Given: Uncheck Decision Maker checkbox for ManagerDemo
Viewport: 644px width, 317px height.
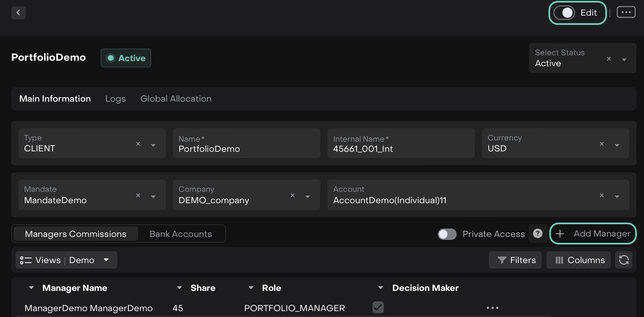Looking at the screenshot, I should [378, 307].
